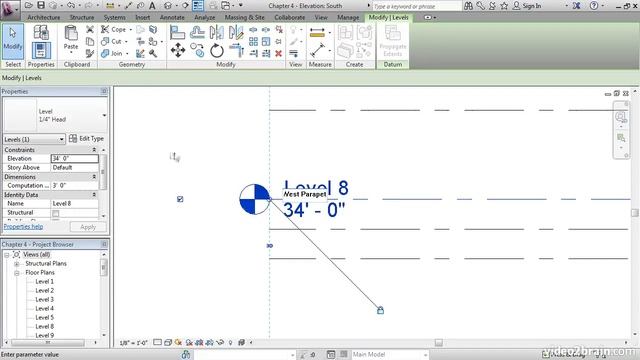Toggle level bubble visibility checkbox in canvas
The image size is (640, 360).
[x=180, y=199]
